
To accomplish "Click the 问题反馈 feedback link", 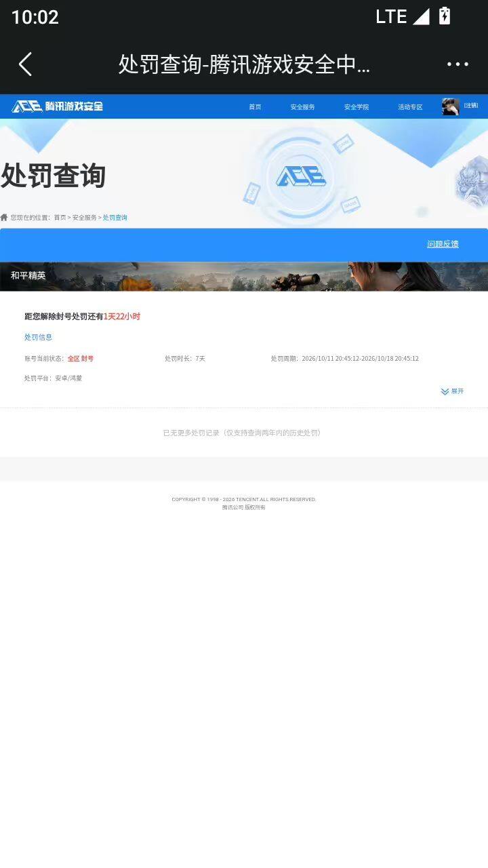I will click(443, 244).
